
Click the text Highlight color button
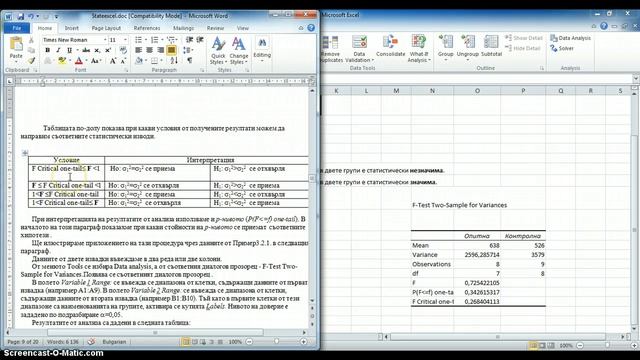[x=62, y=61]
